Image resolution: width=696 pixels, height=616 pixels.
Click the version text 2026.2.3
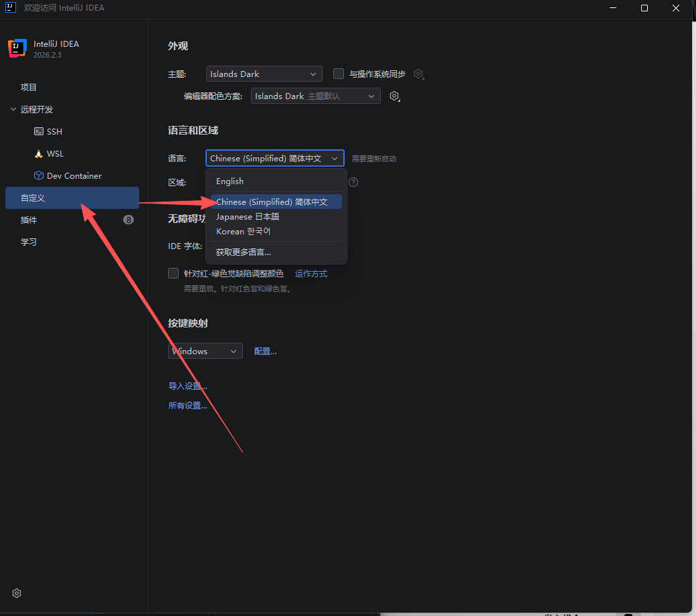(x=48, y=55)
